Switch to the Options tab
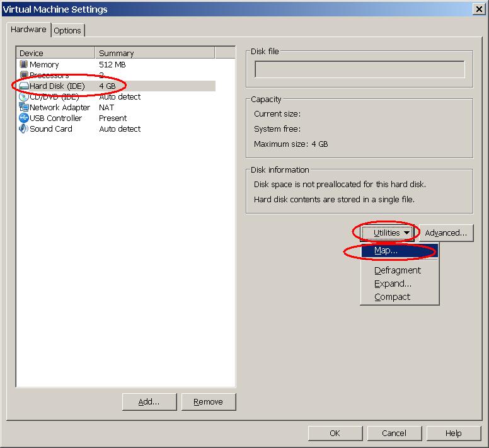This screenshot has width=489, height=448. coord(67,30)
